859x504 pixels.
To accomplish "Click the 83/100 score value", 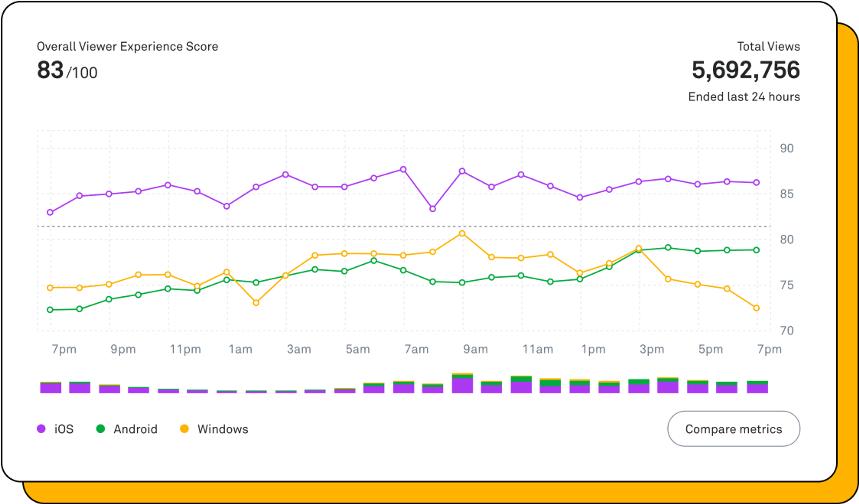I will (x=67, y=70).
